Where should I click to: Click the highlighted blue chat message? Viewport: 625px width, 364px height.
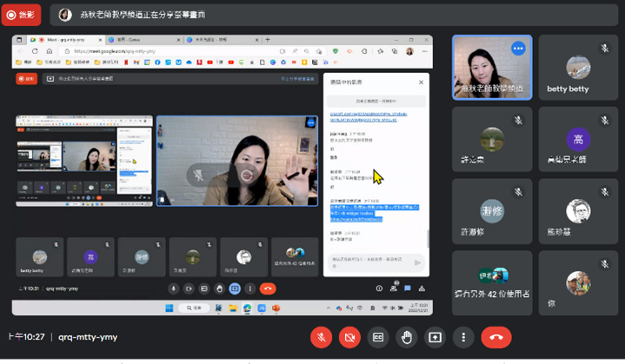(x=375, y=213)
